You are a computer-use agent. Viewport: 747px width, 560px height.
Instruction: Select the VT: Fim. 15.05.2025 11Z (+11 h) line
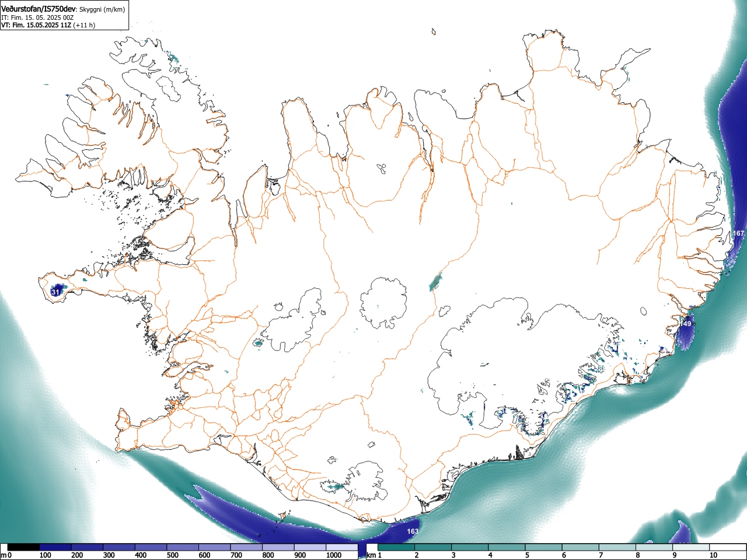pyautogui.click(x=48, y=25)
